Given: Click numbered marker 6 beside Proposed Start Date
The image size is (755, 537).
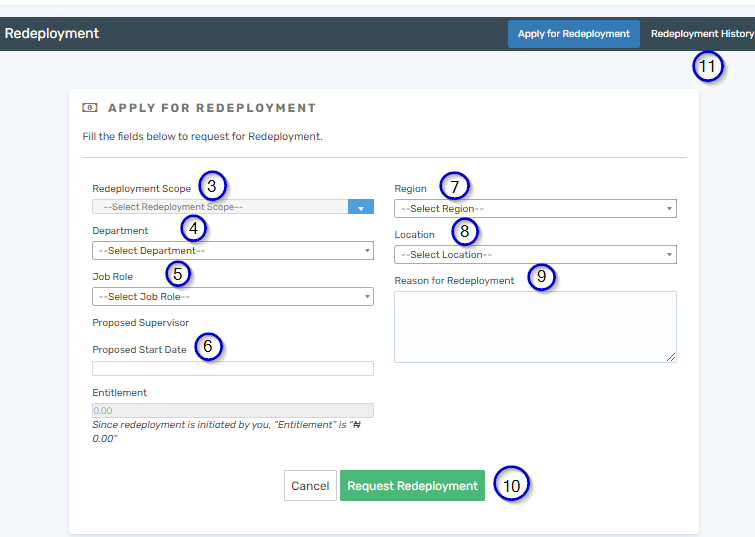Looking at the screenshot, I should pos(208,347).
